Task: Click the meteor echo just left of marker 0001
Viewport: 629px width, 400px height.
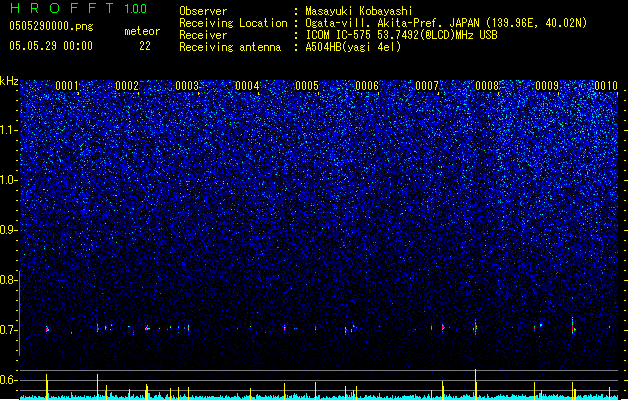Action: [47, 329]
